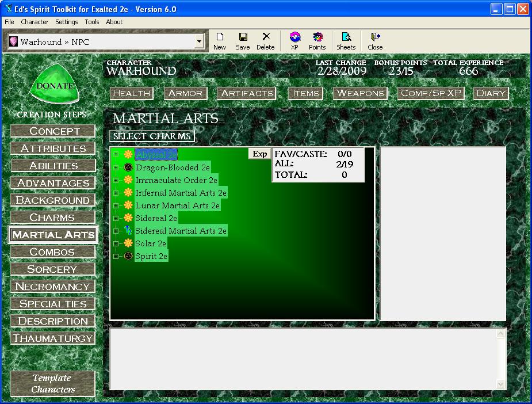Click the Infernal Martial Arts 2e icon
This screenshot has height=404, width=532.
pos(128,192)
